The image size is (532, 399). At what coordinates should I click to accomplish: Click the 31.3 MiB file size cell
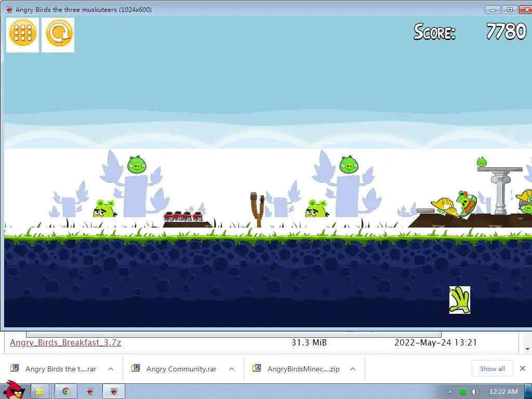[x=309, y=343]
